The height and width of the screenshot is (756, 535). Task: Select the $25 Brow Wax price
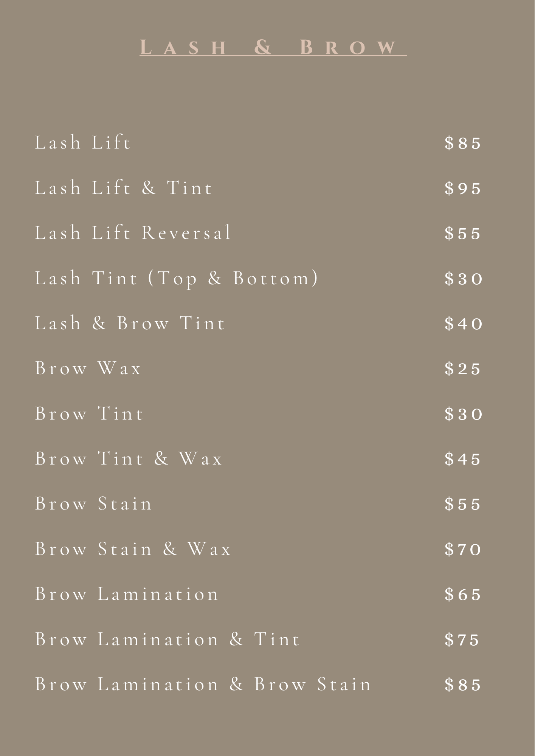click(x=463, y=369)
